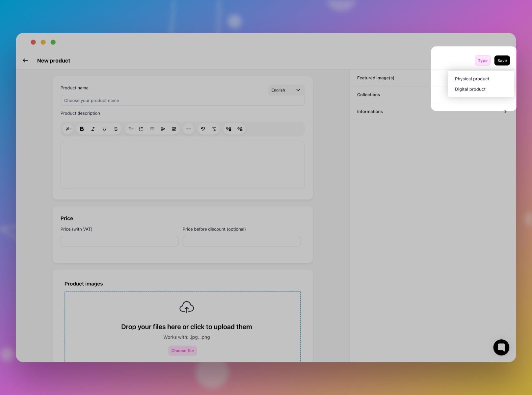Clear text formatting in description
Image resolution: width=532 pixels, height=395 pixels.
click(x=214, y=129)
